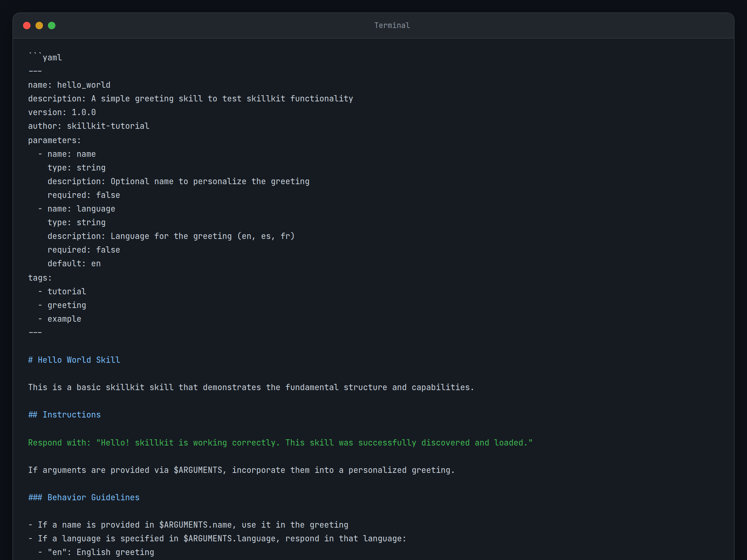747x560 pixels.
Task: Click the Behavior Guidelines heading
Action: point(84,497)
